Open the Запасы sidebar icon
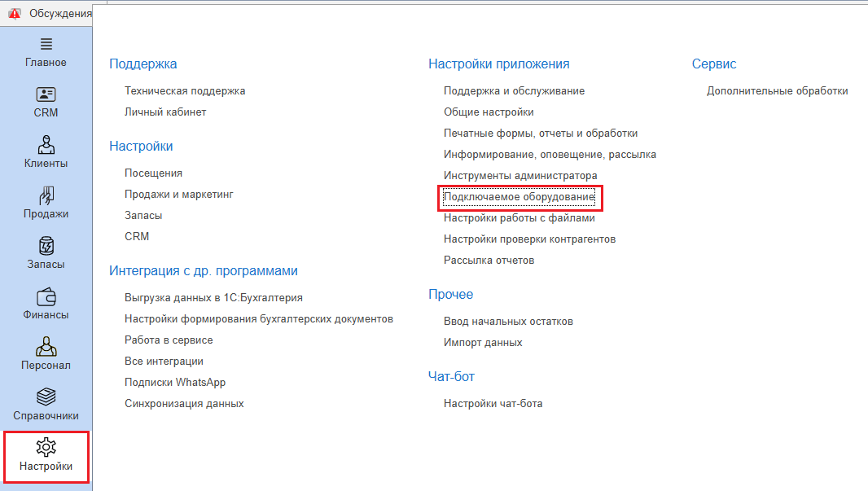Image resolution: width=868 pixels, height=491 pixels. (x=46, y=246)
